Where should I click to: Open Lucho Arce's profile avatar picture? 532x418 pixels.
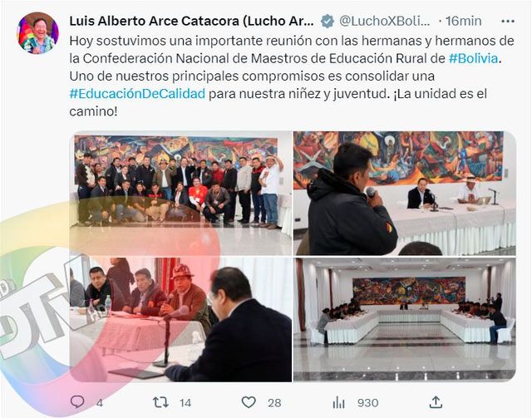(x=37, y=33)
